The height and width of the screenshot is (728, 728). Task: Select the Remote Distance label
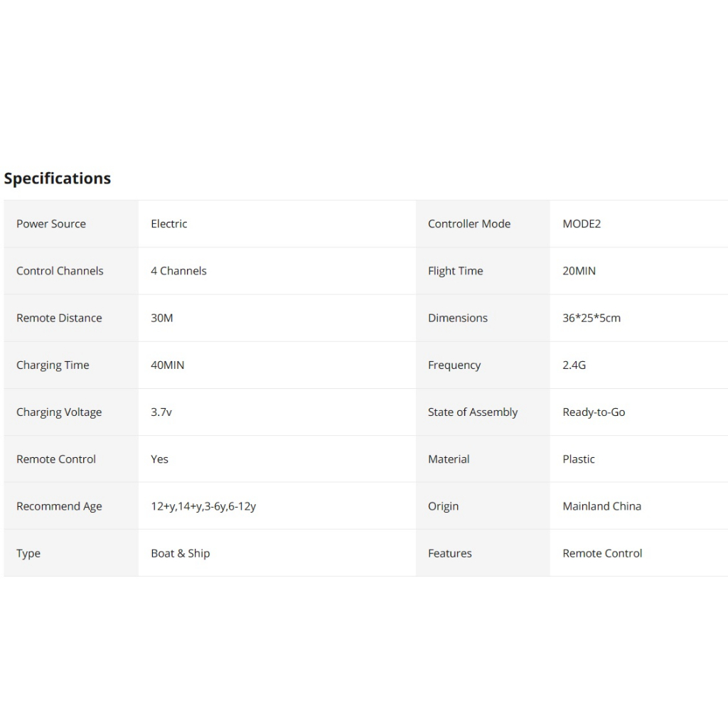pyautogui.click(x=59, y=318)
